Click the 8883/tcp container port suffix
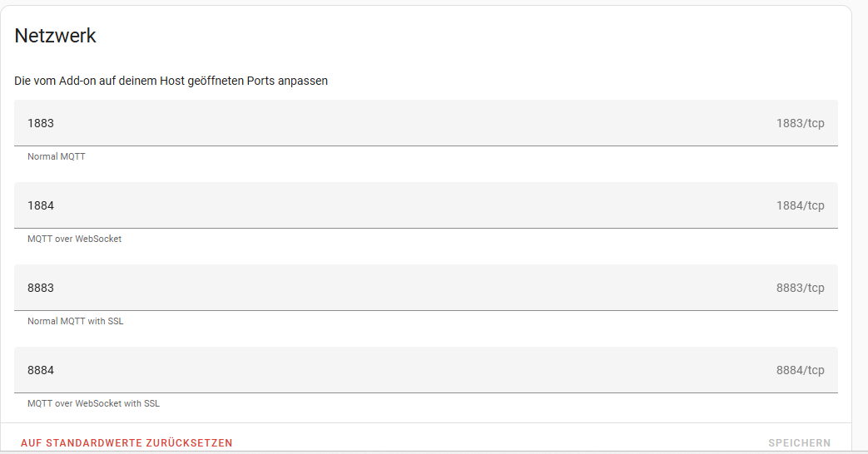 pos(800,288)
